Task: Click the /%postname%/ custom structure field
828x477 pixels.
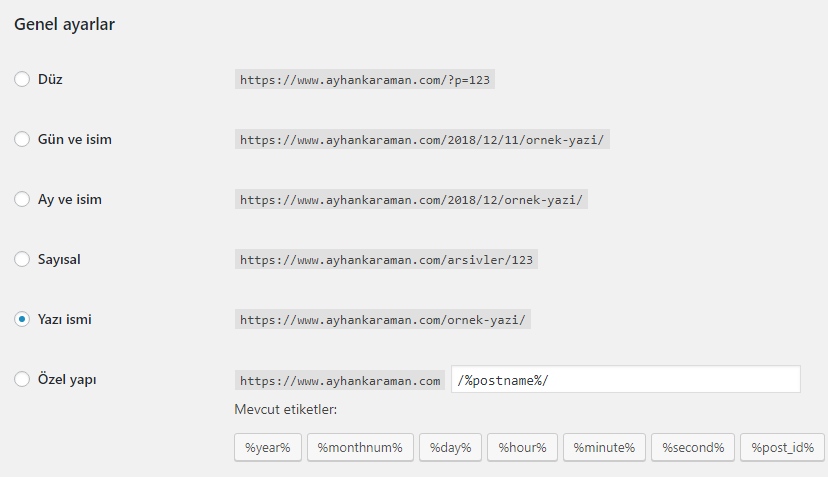Action: tap(626, 379)
